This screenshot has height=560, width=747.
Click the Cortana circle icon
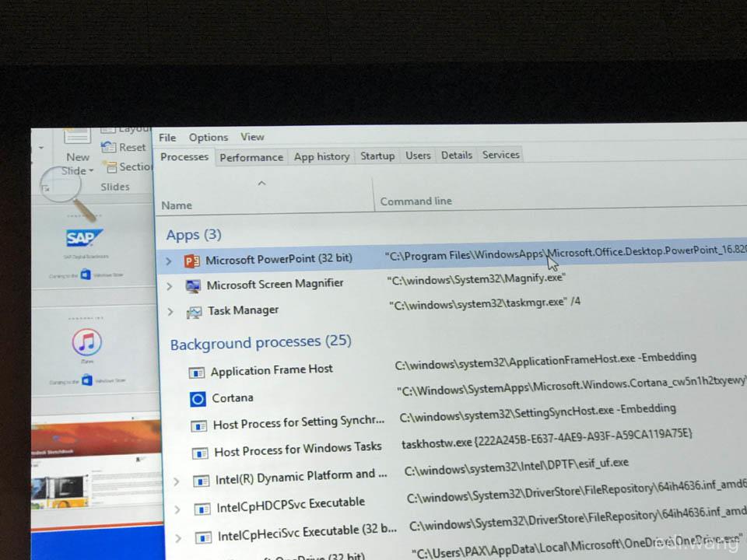[198, 399]
